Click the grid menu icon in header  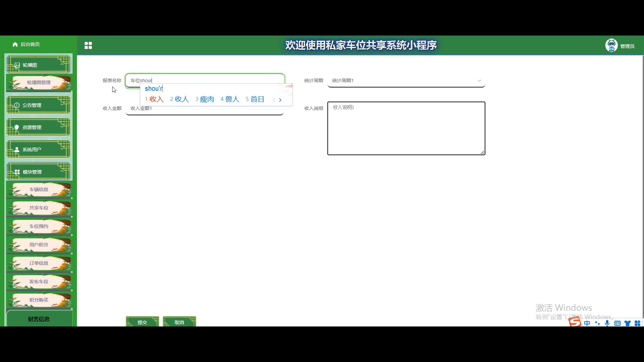(88, 46)
